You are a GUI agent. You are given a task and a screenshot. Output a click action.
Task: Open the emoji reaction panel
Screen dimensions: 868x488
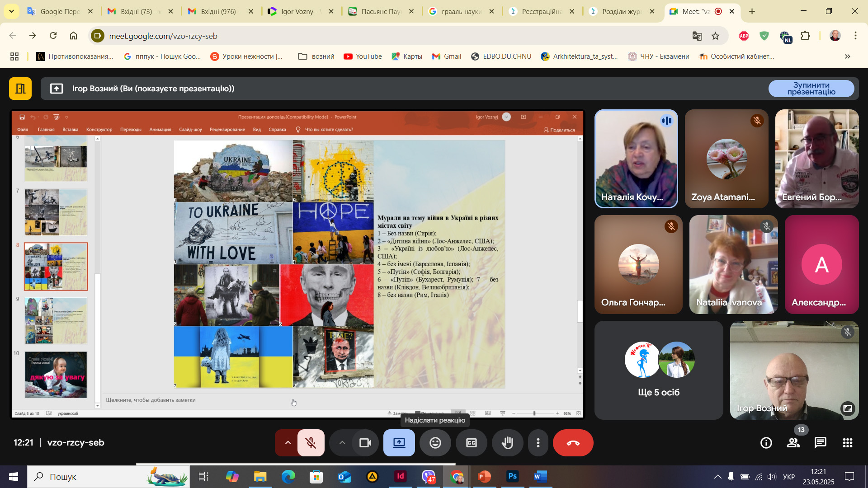coord(435,443)
